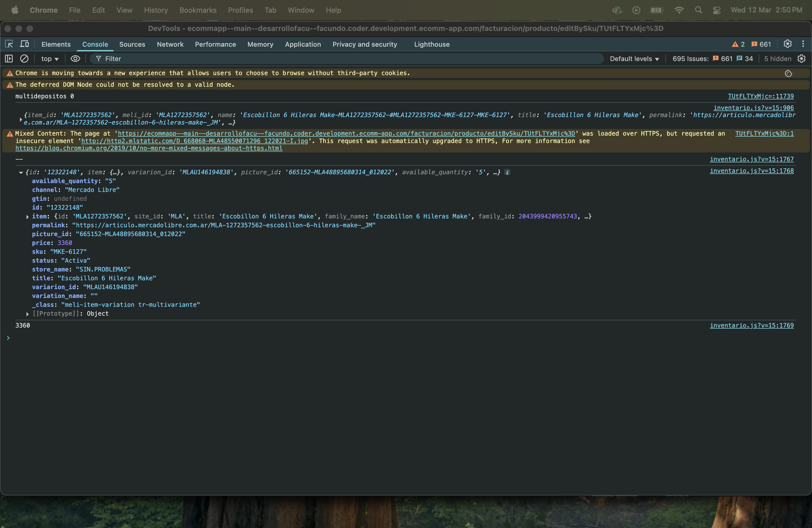Open the TUtFLTYxMjc%3D:1 source link
The height and width of the screenshot is (528, 812).
click(x=764, y=134)
